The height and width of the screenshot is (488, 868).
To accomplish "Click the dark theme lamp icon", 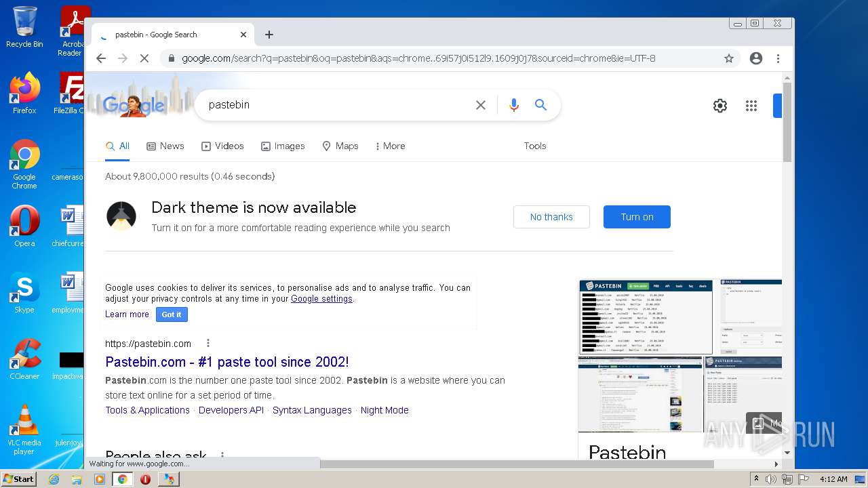I will [121, 216].
